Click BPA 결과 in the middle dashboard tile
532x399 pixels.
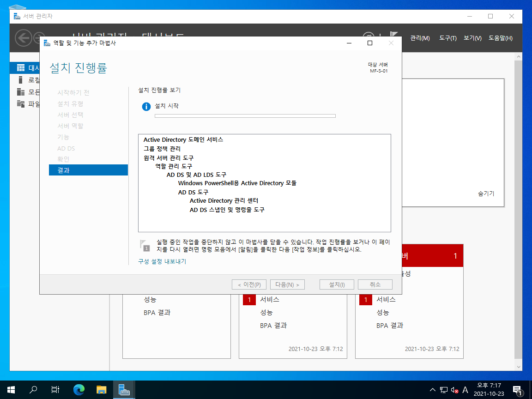[273, 326]
